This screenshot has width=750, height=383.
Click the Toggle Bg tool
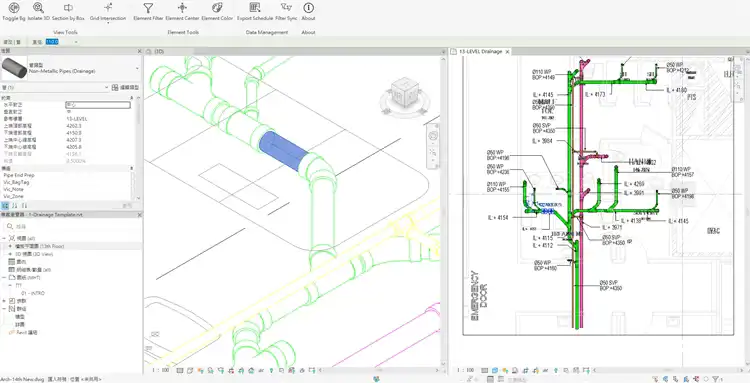click(14, 11)
